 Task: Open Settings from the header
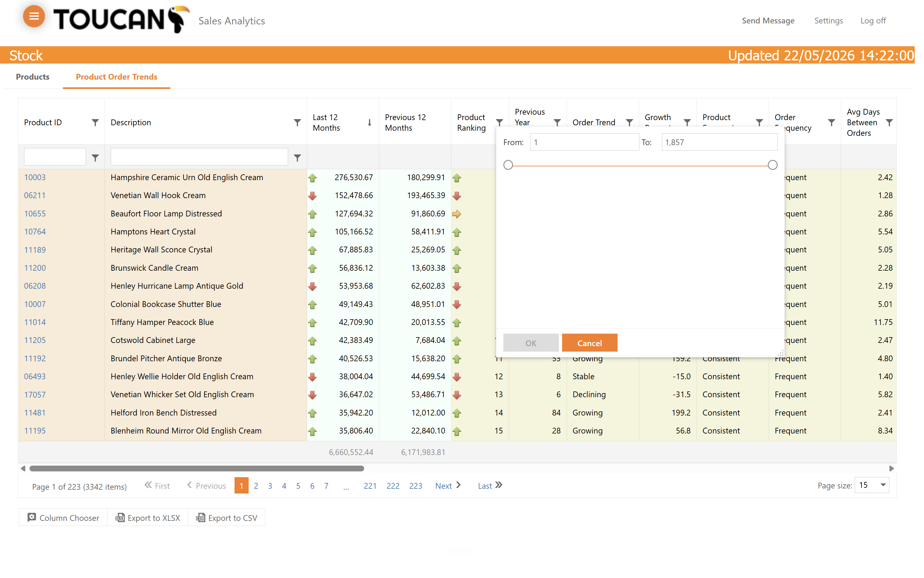(x=828, y=21)
